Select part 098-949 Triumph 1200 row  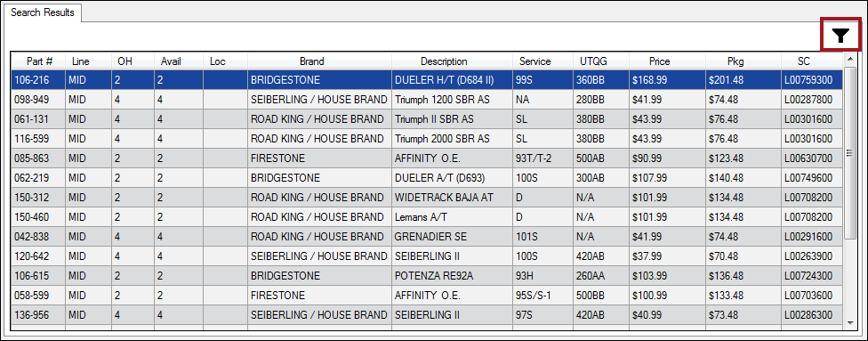click(x=427, y=100)
